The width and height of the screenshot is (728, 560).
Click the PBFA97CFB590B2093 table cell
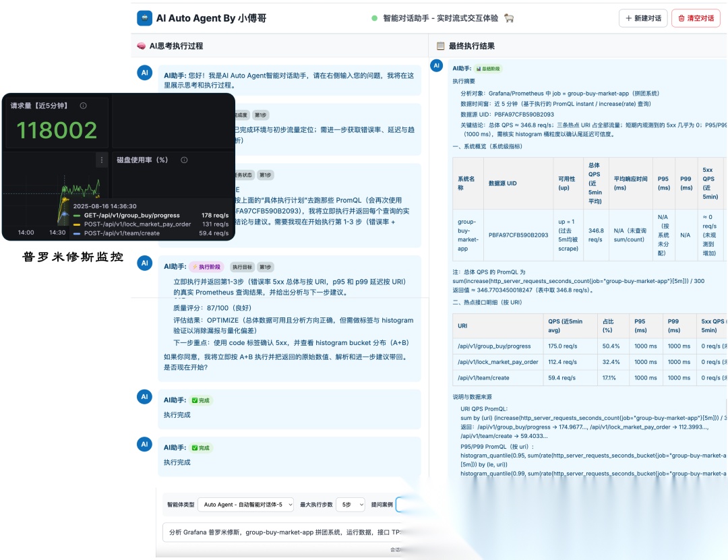518,235
